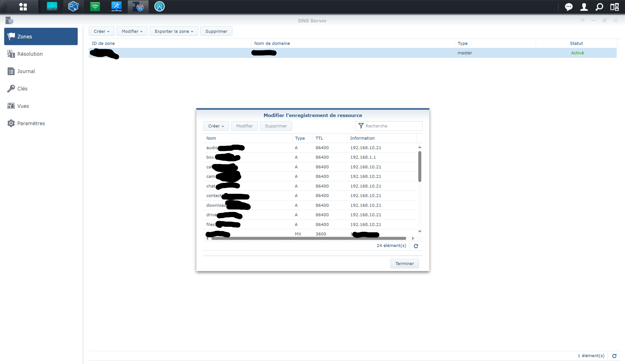Open the Safe Access taskbar icon
The image size is (625, 364).
[159, 7]
